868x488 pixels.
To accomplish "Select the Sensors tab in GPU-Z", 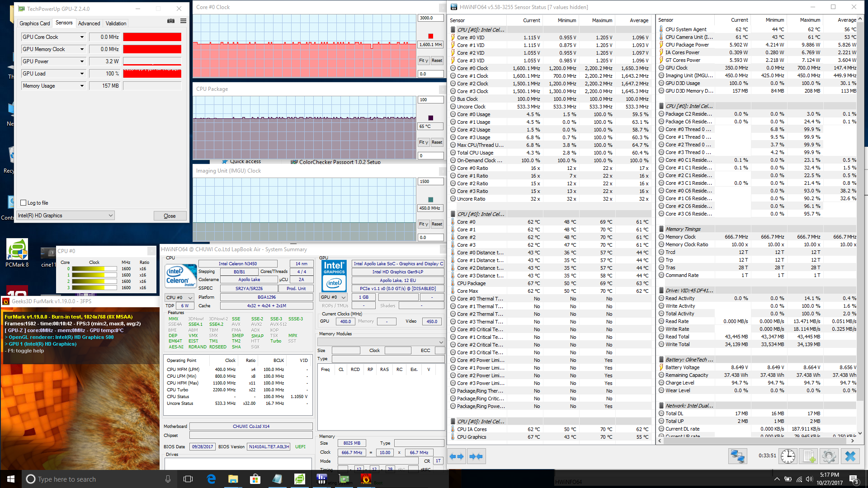I will [64, 23].
